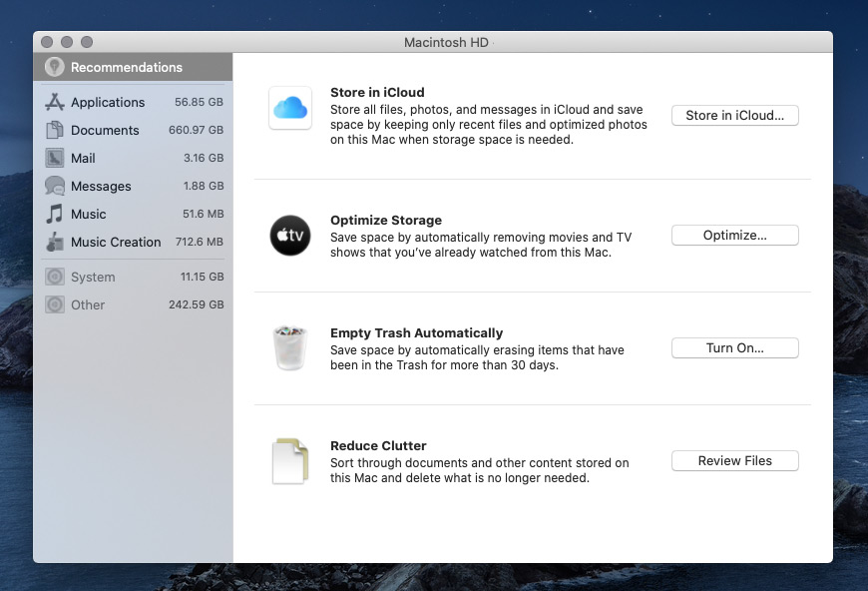This screenshot has width=868, height=591.
Task: Click the System disk icon in sidebar
Action: 54,277
